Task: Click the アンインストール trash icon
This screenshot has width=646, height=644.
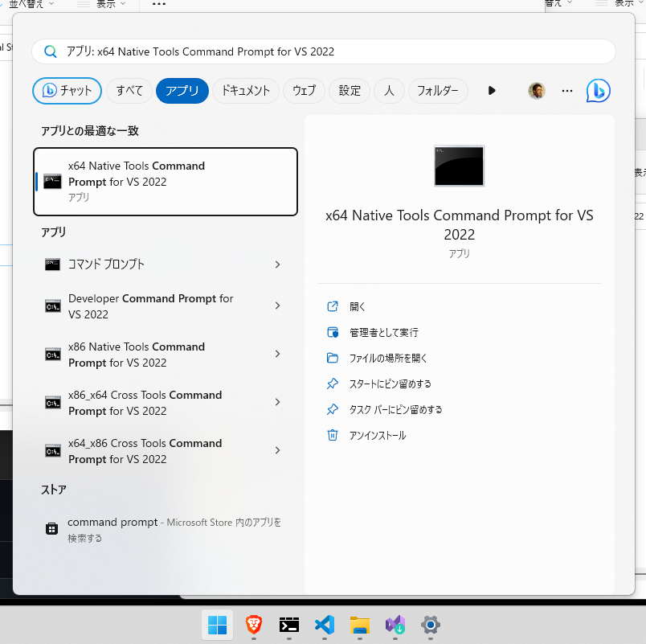Action: (333, 436)
